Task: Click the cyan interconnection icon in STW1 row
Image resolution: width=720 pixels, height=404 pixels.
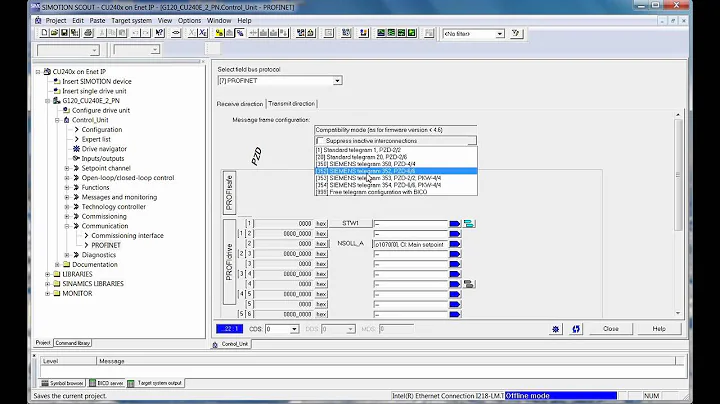Action: [469, 224]
